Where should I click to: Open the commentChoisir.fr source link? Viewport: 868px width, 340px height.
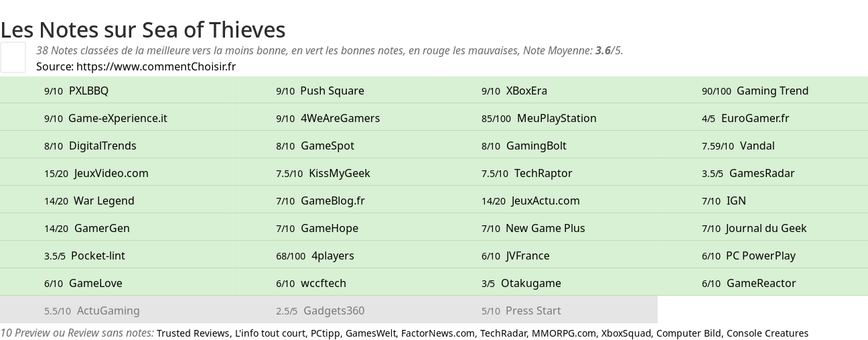(156, 66)
